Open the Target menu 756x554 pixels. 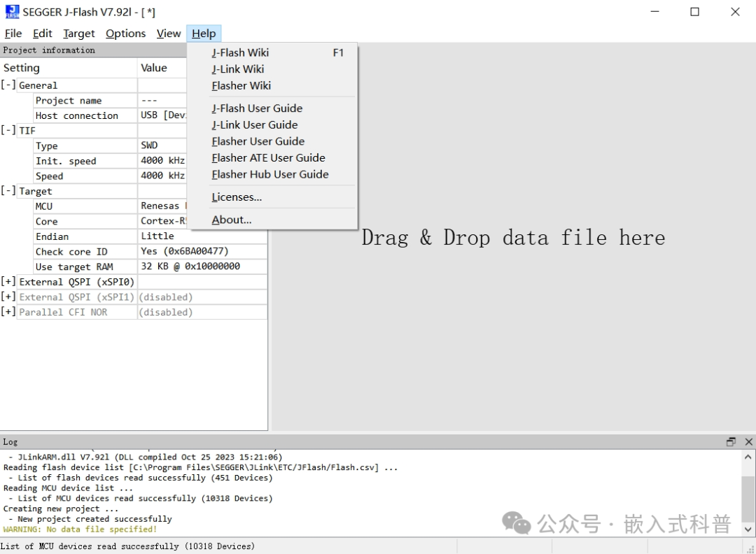tap(79, 34)
